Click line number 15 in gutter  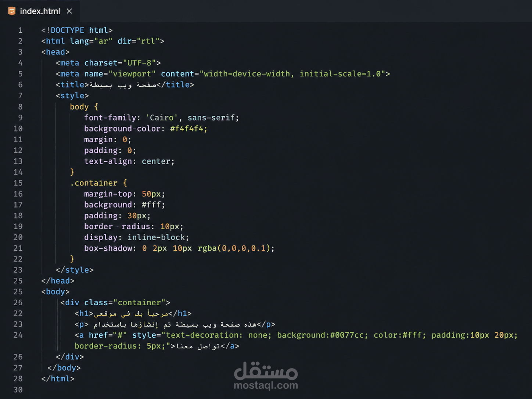[18, 183]
